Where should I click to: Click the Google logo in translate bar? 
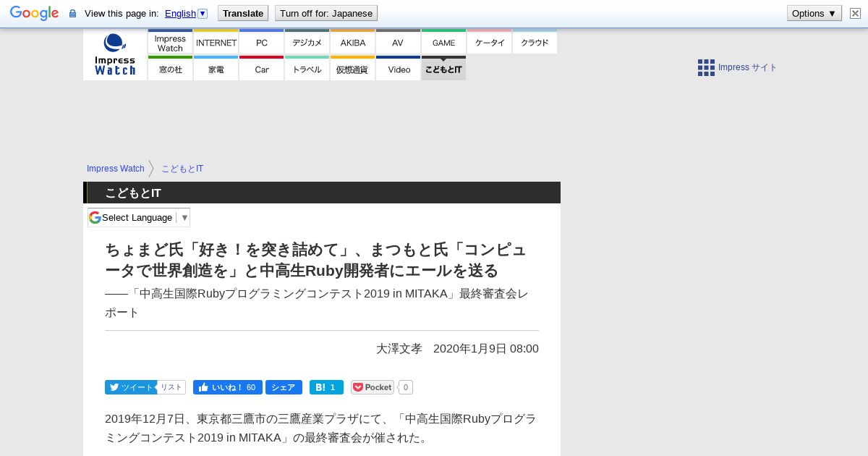(34, 13)
